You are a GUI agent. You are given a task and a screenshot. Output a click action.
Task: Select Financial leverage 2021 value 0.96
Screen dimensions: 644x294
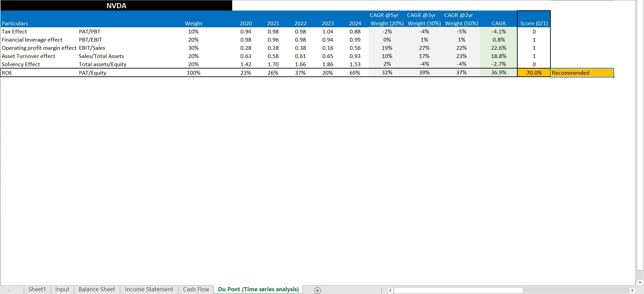point(273,40)
